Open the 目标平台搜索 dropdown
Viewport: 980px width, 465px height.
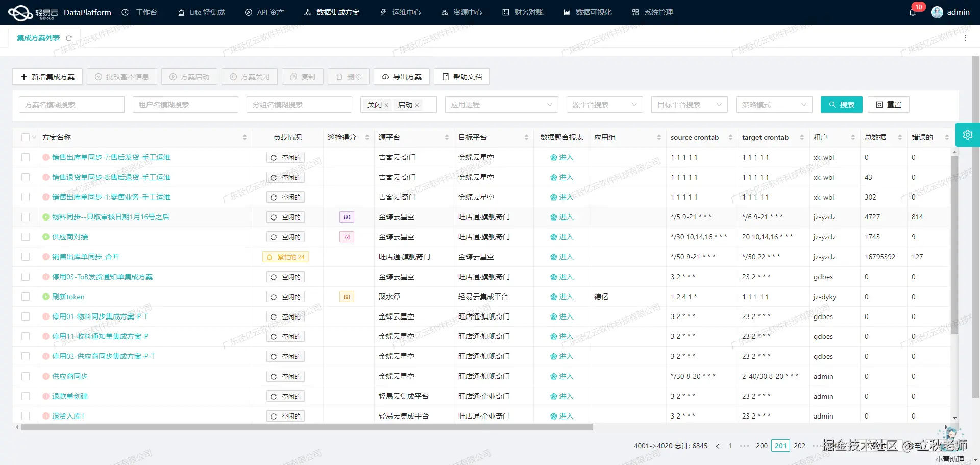(x=689, y=105)
